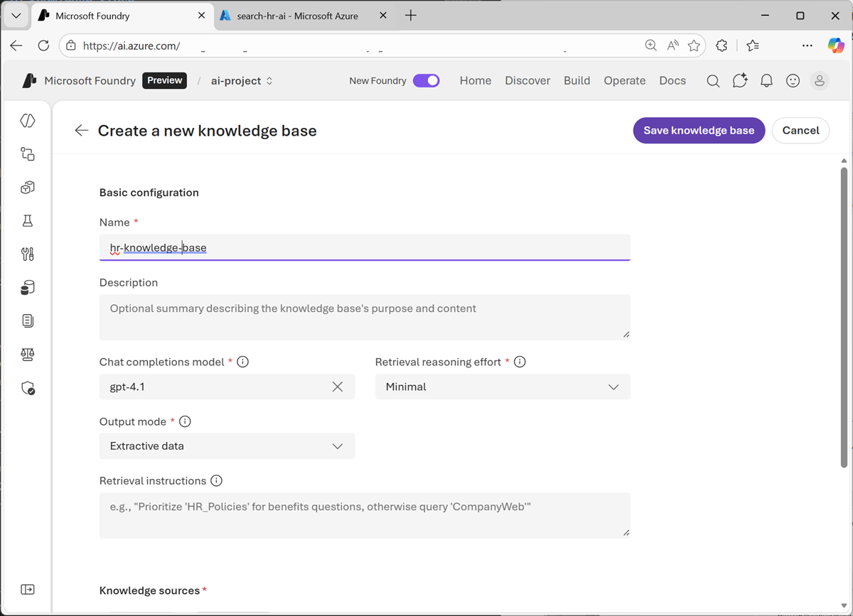Open the safety shield icon in sidebar

(x=28, y=388)
